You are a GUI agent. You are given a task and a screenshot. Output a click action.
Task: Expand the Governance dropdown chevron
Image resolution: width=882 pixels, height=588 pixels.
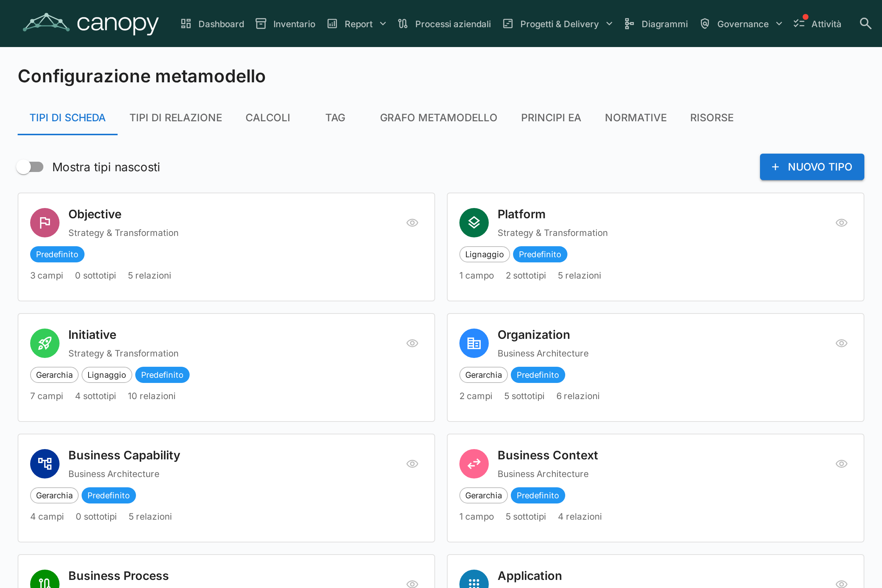coord(779,24)
